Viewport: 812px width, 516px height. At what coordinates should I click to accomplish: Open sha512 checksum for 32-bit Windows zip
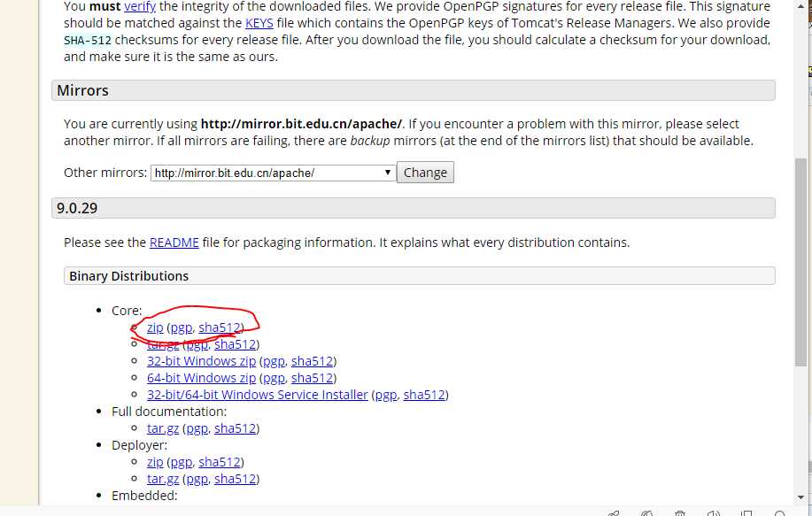click(x=312, y=361)
